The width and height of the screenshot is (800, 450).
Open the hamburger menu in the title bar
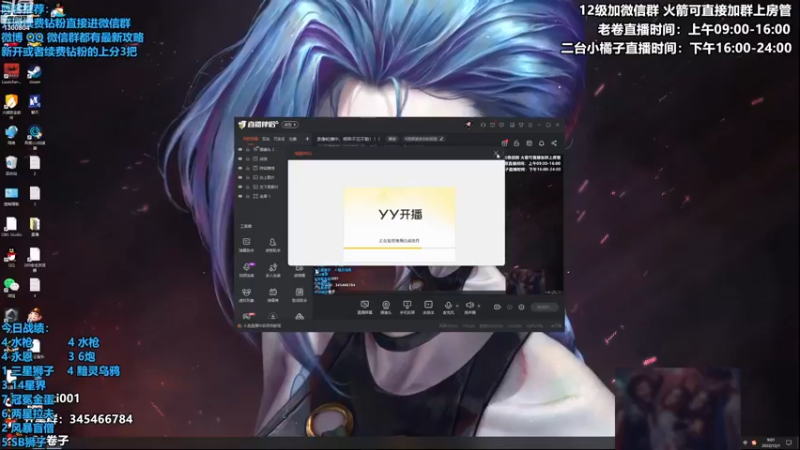coord(530,125)
